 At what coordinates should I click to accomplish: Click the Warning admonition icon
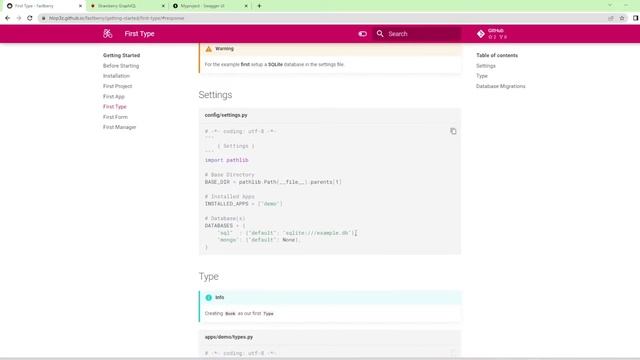209,49
